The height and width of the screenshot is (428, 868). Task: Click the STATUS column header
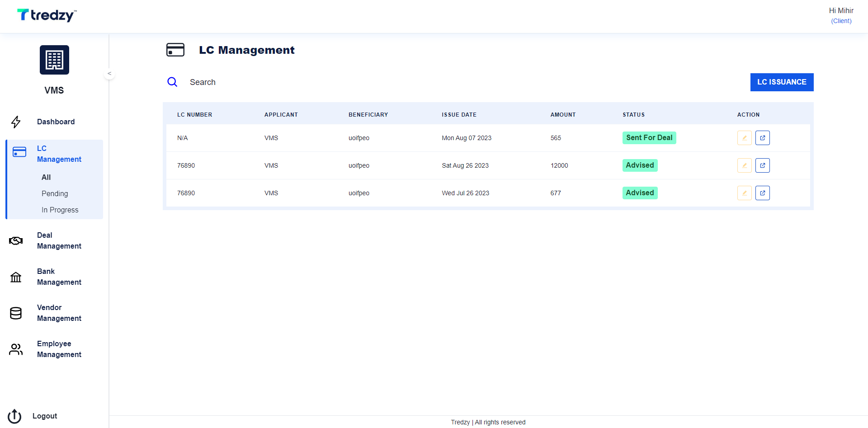[634, 115]
